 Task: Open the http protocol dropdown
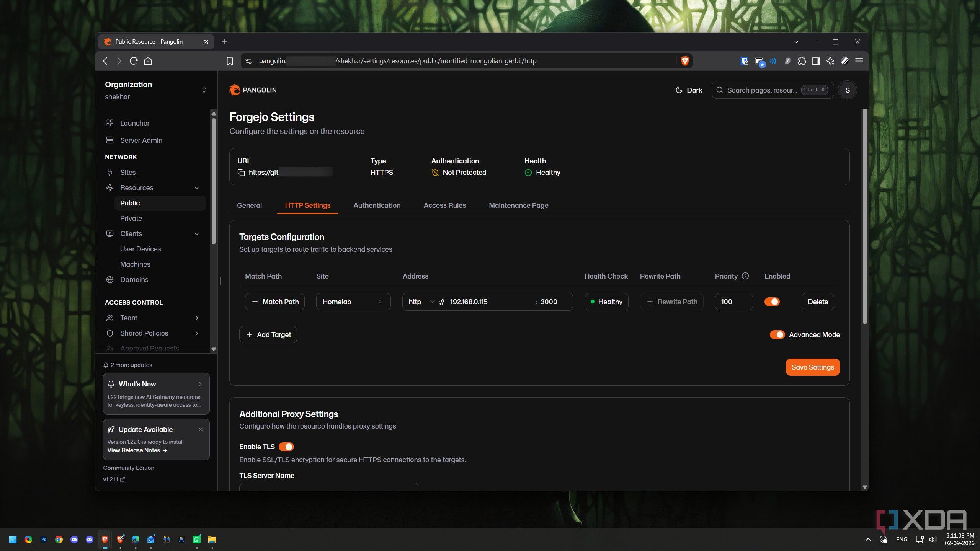click(421, 302)
